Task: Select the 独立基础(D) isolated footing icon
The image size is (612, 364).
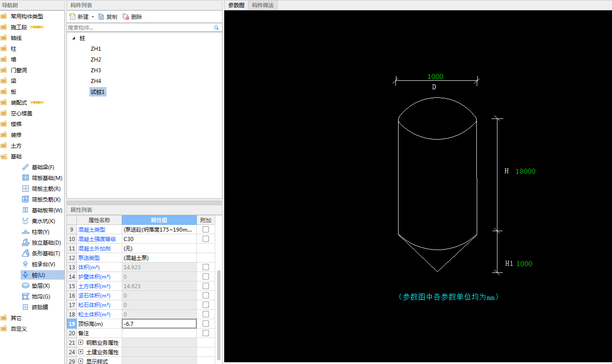Action: (x=26, y=242)
